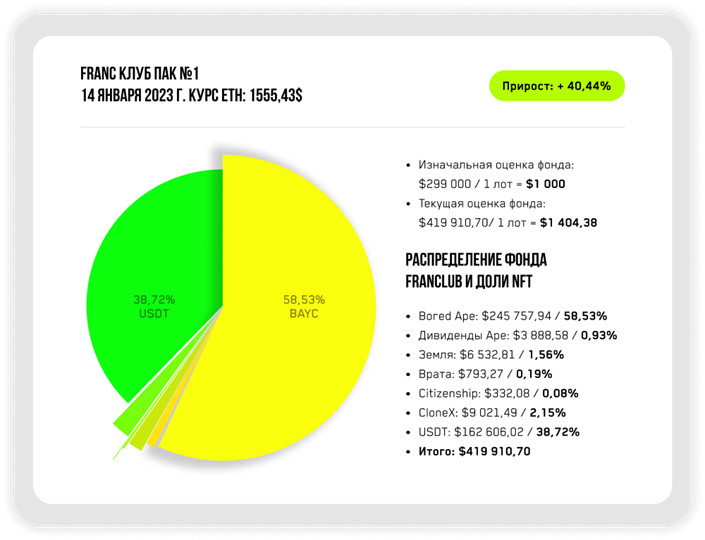The width and height of the screenshot is (705, 540).
Task: Click the 58,53% BAYC chart label
Action: pos(304,306)
